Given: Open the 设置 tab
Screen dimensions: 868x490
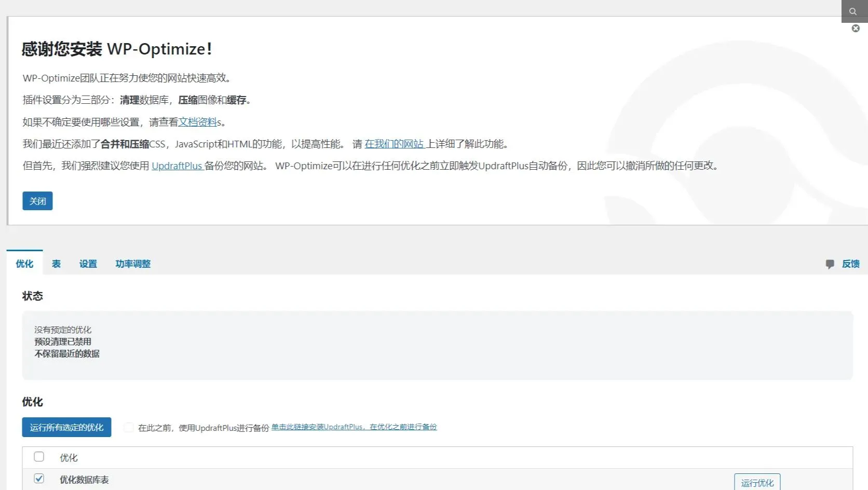Looking at the screenshot, I should [x=88, y=264].
